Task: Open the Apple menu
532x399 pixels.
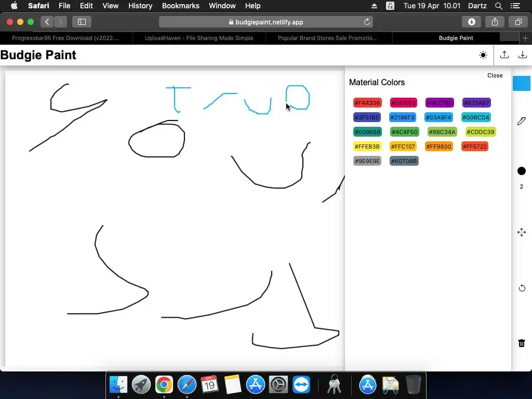Action: tap(14, 6)
